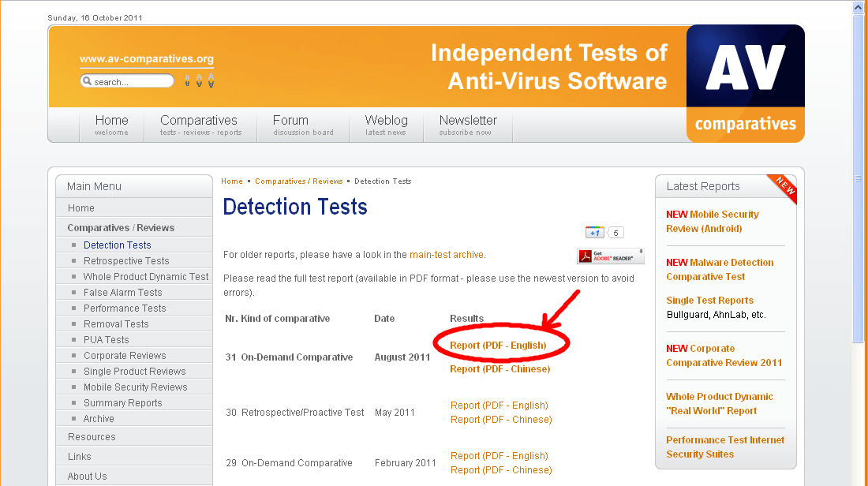
Task: Select Retrospective Tests in Main Menu
Action: pyautogui.click(x=126, y=261)
